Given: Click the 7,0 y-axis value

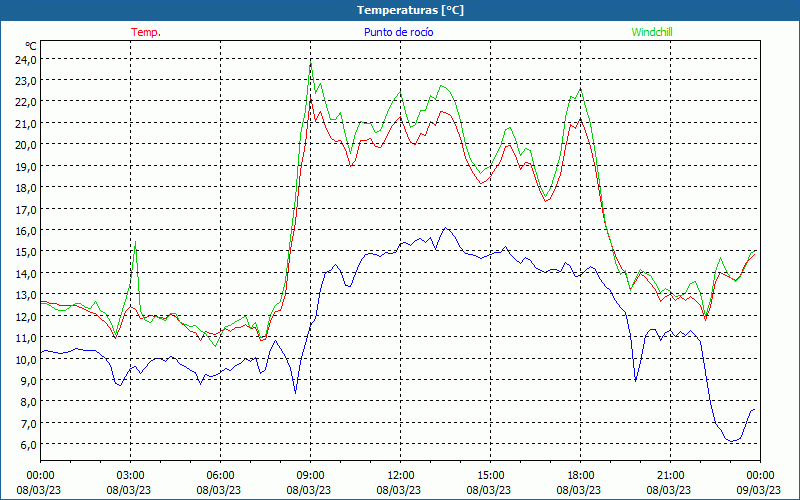Looking at the screenshot, I should point(29,423).
